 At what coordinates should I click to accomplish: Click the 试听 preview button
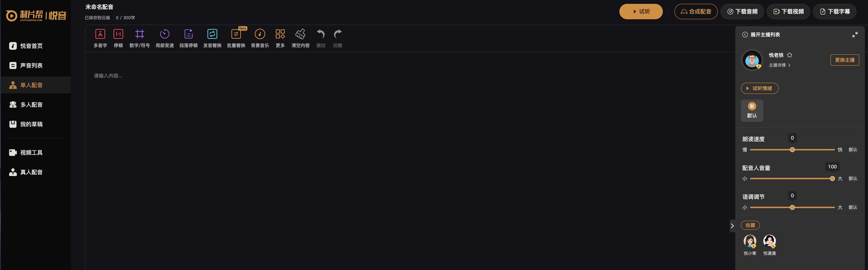tap(641, 11)
